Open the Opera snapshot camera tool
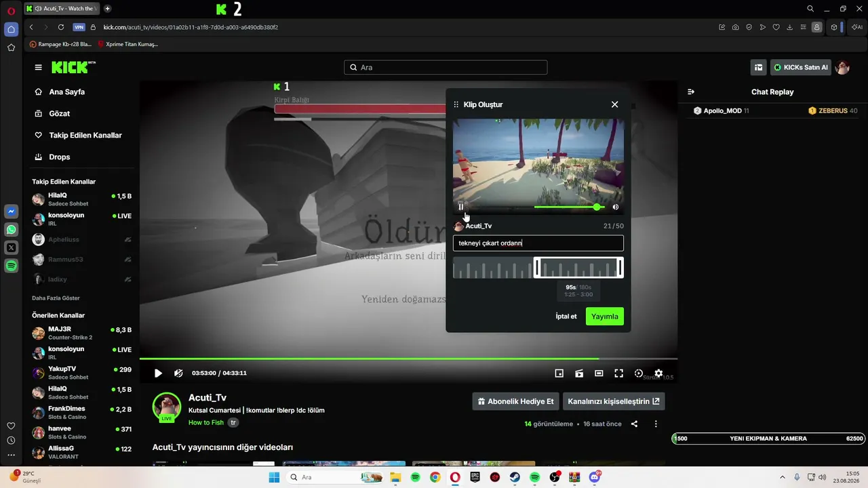 [736, 27]
